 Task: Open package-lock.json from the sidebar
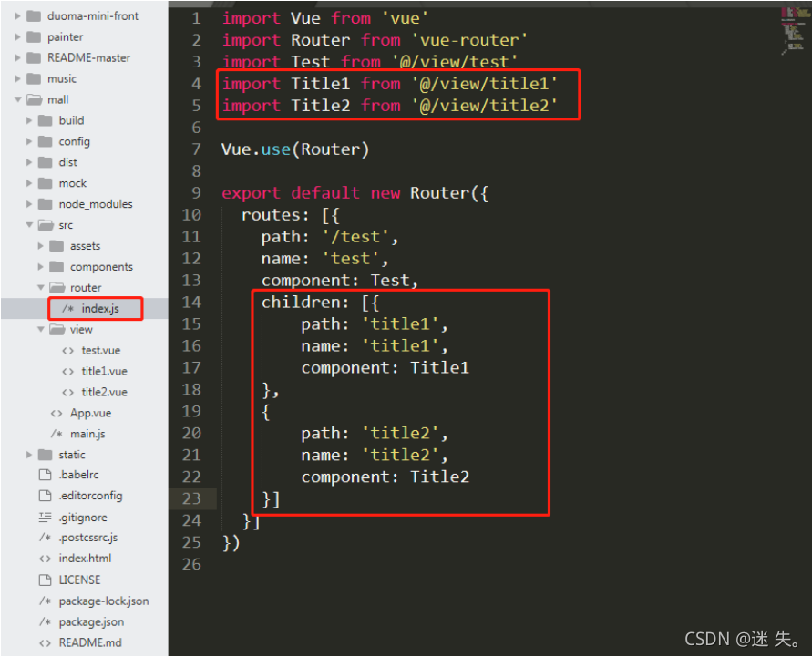[x=104, y=601]
